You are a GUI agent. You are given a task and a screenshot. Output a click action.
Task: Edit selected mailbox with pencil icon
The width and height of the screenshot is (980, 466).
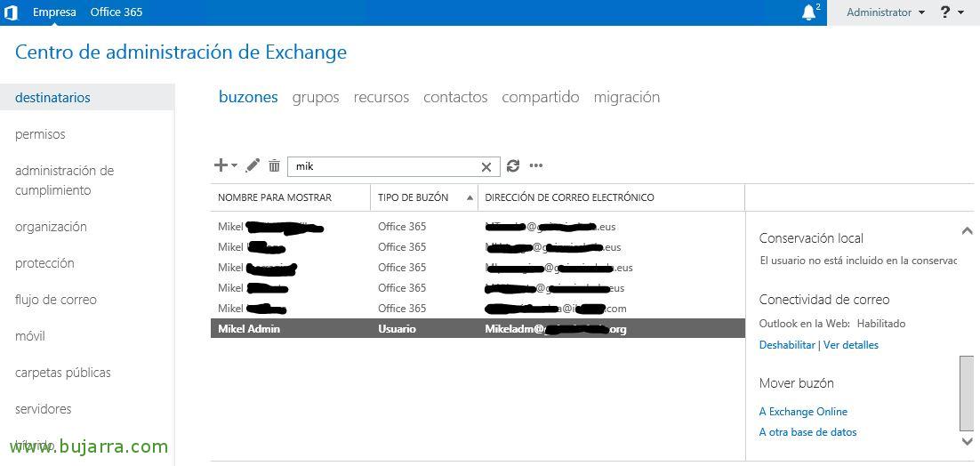pyautogui.click(x=253, y=165)
